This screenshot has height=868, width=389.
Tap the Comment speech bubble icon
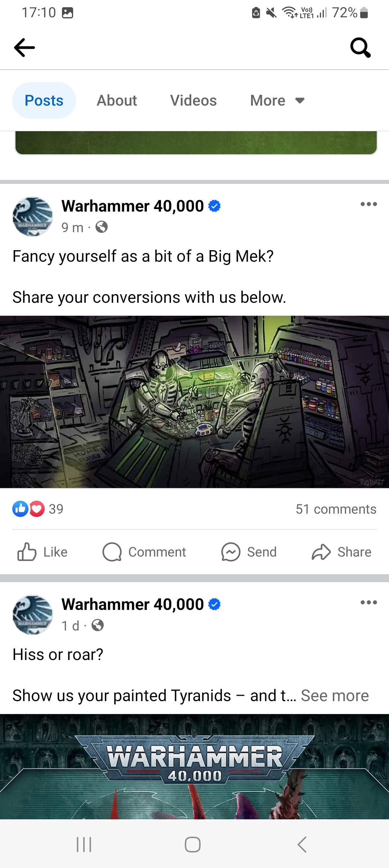click(x=112, y=552)
